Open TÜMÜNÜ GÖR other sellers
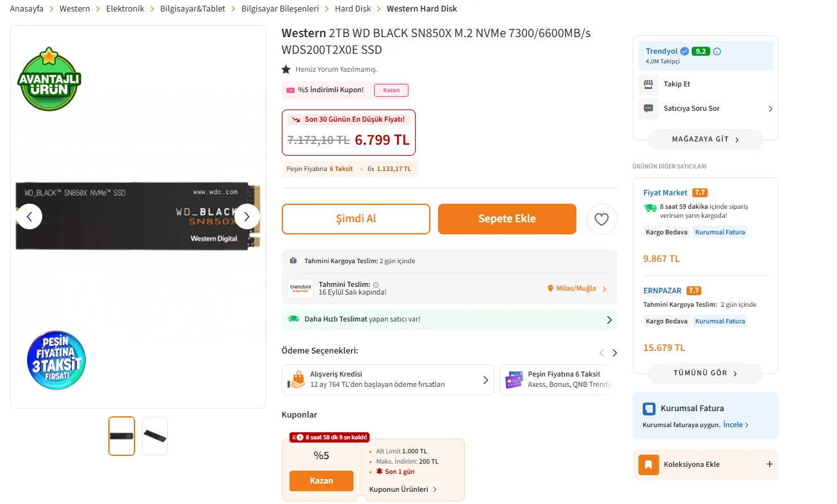 click(x=705, y=373)
